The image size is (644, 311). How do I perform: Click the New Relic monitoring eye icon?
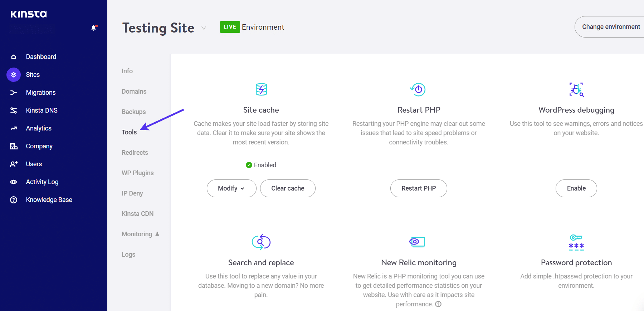pyautogui.click(x=417, y=242)
